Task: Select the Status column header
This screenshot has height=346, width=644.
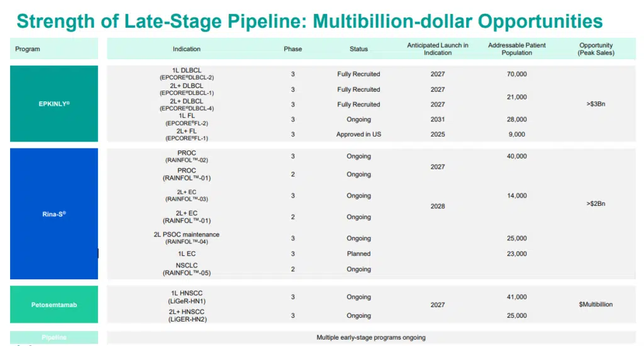Action: (358, 49)
